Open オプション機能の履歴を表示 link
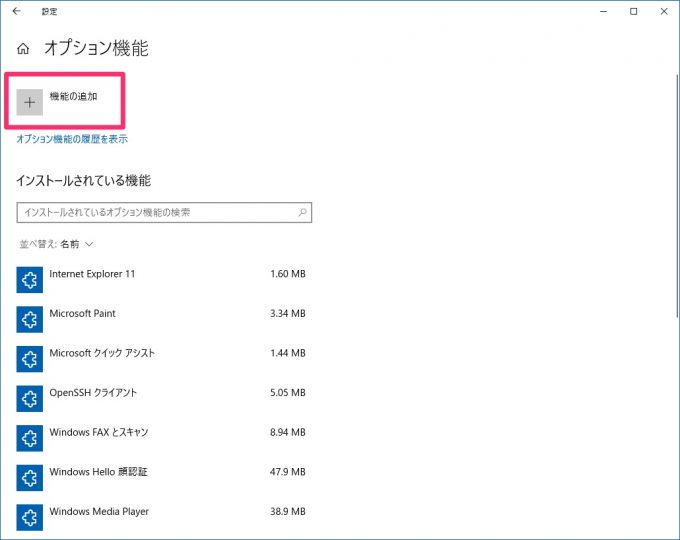The image size is (680, 540). tap(72, 139)
